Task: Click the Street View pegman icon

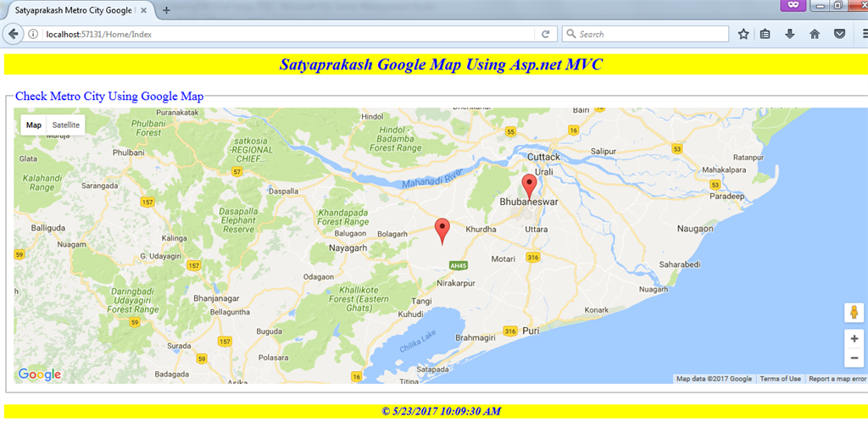Action: [854, 312]
